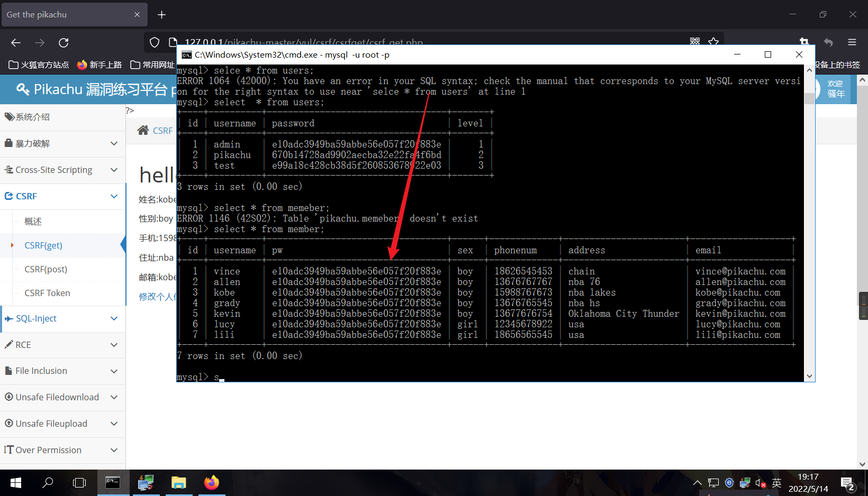Click the QR code icon in address bar
Viewport: 868px width, 496px height.
[695, 41]
